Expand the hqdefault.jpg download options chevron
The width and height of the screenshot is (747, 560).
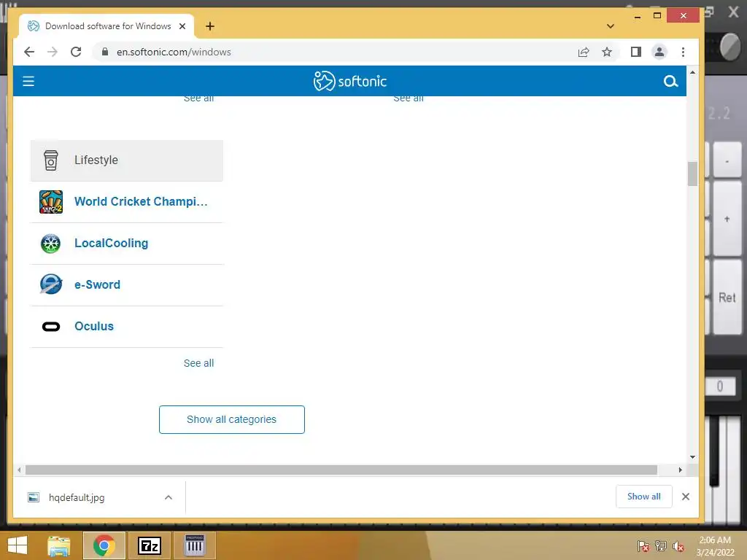coord(169,497)
